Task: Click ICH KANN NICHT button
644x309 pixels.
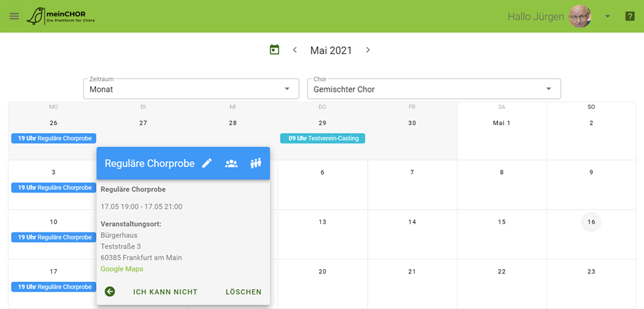Action: [x=165, y=292]
